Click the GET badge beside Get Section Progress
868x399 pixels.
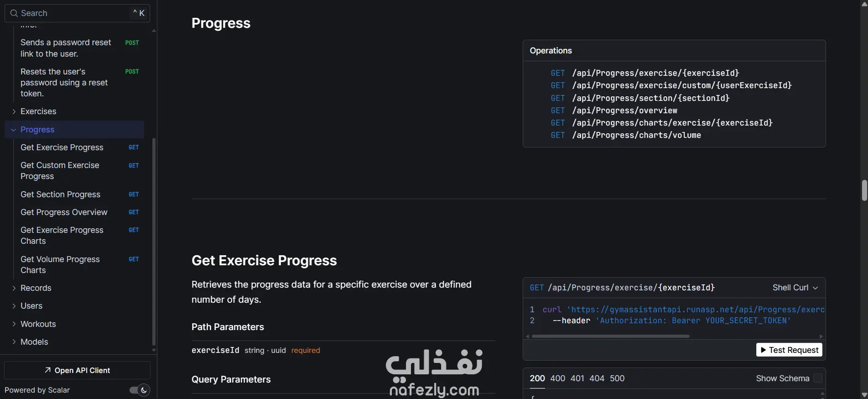[134, 194]
